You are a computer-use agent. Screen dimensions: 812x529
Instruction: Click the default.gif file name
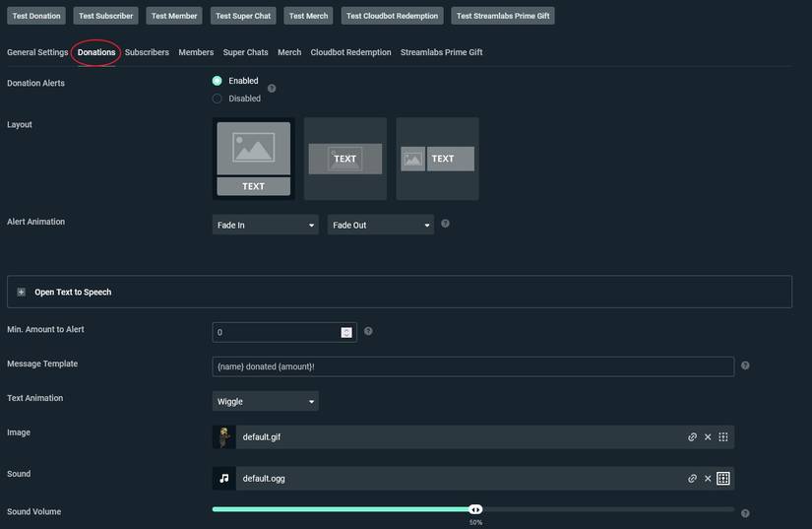coord(262,436)
